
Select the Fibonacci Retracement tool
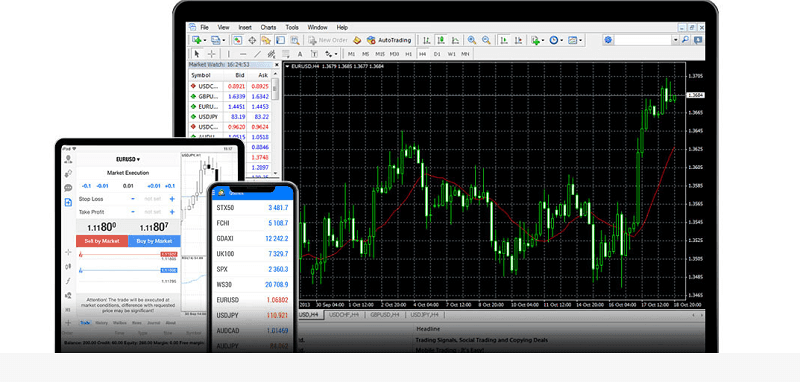(x=286, y=54)
